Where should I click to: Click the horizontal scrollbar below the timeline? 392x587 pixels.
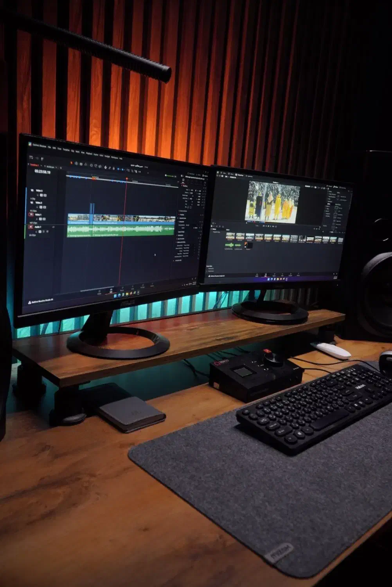pyautogui.click(x=97, y=289)
